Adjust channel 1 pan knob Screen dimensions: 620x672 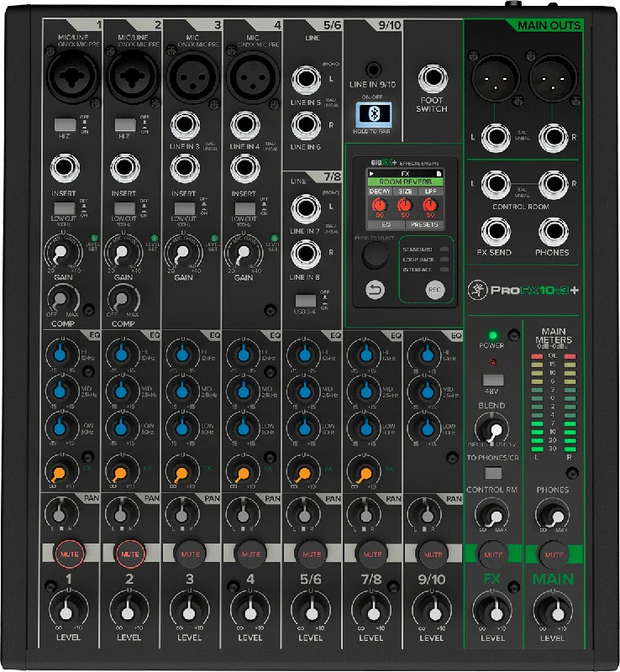pos(60,514)
